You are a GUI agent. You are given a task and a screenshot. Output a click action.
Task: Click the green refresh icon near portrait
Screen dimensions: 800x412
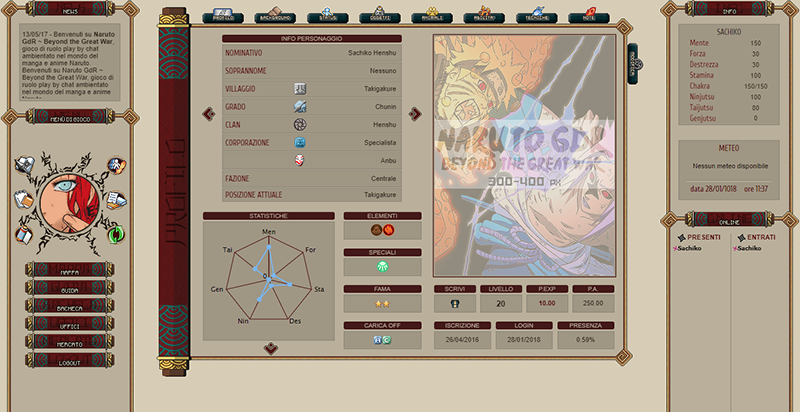tap(116, 235)
